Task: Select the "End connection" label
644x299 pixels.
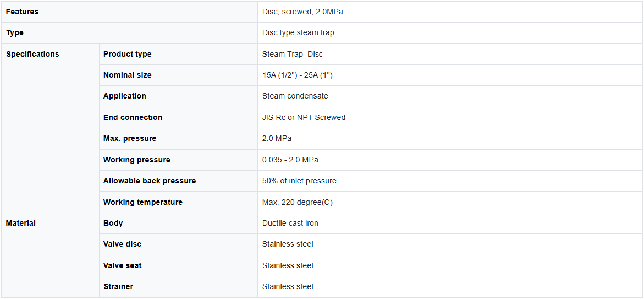Action: [x=133, y=117]
